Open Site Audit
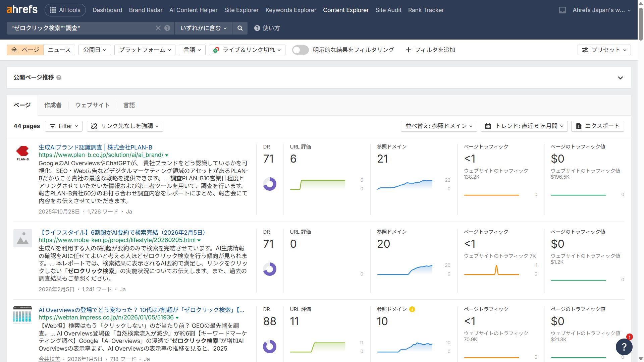Viewport: 644px width, 362px height. click(x=388, y=10)
